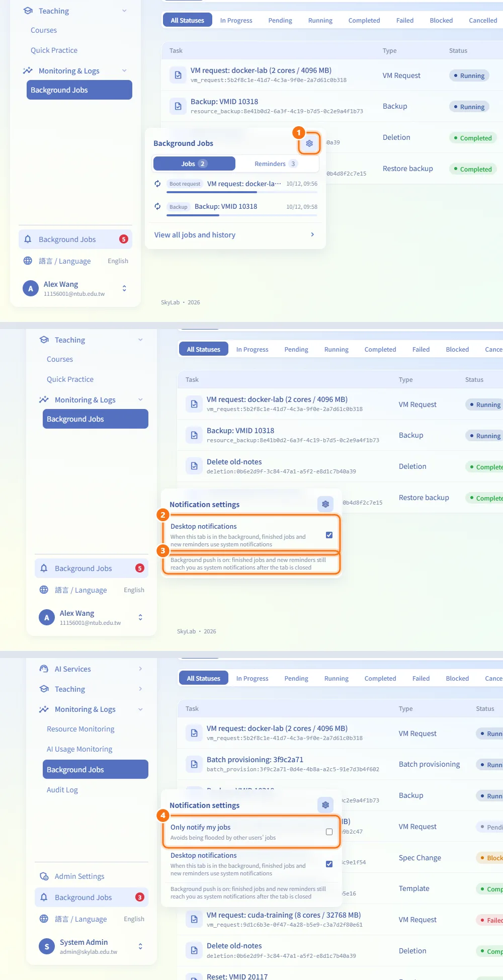This screenshot has width=503, height=980.
Task: Click the bell icon in System Admin's sidebar
Action: tap(44, 897)
